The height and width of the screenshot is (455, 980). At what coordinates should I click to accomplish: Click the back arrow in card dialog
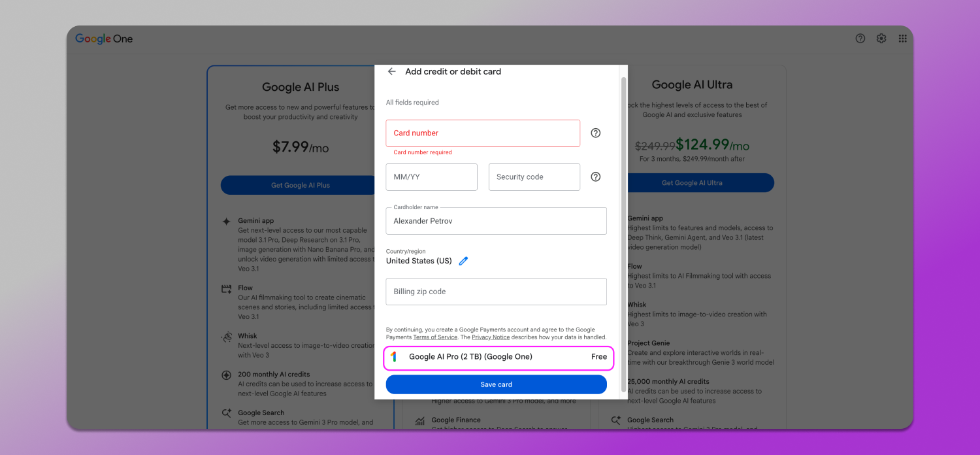[392, 72]
